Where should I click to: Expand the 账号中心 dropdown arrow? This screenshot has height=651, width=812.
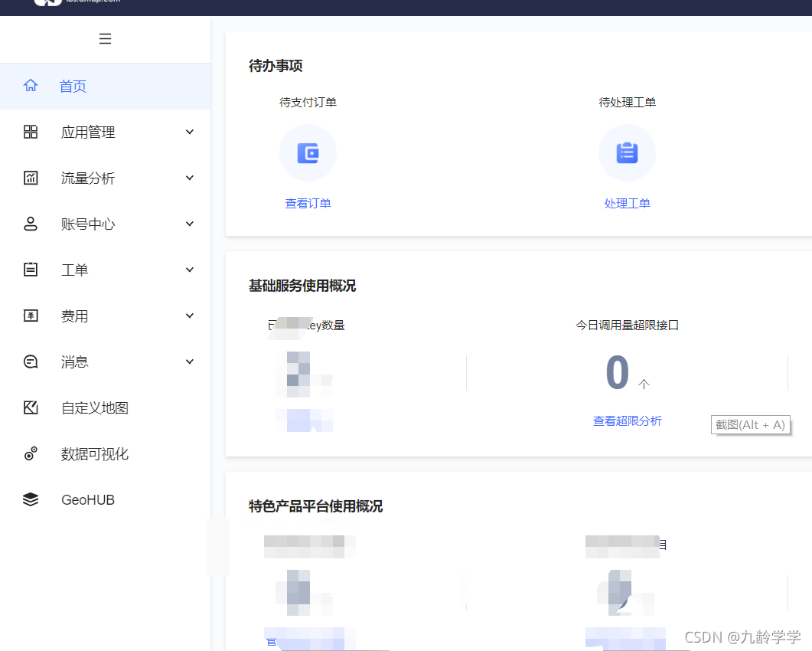tap(189, 224)
